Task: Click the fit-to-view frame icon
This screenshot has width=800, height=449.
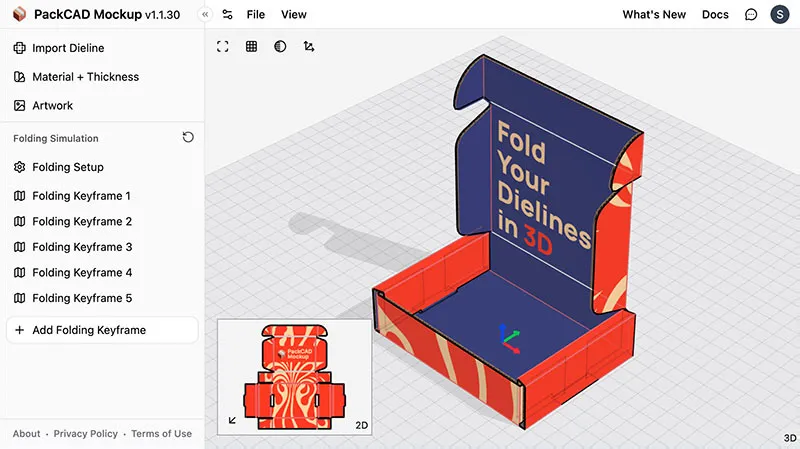Action: point(222,46)
